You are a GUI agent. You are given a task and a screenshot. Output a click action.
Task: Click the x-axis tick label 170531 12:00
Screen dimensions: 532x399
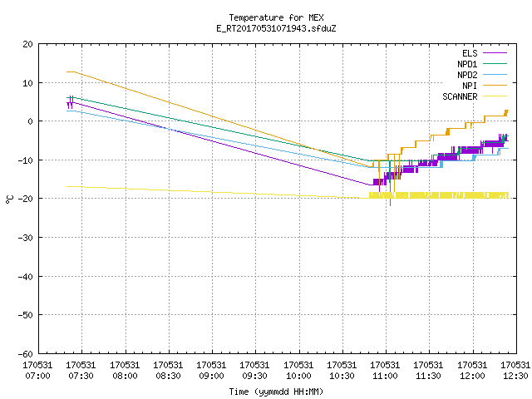[472, 371]
